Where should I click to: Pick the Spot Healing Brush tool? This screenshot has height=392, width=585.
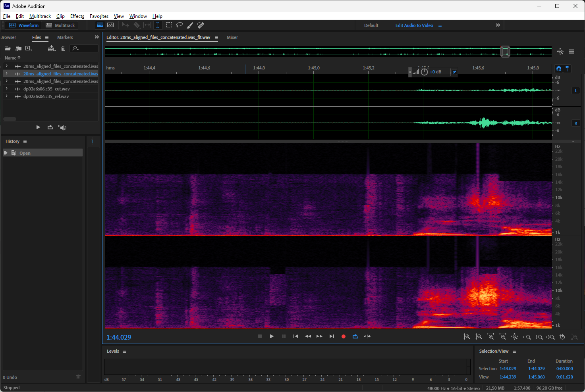(201, 25)
